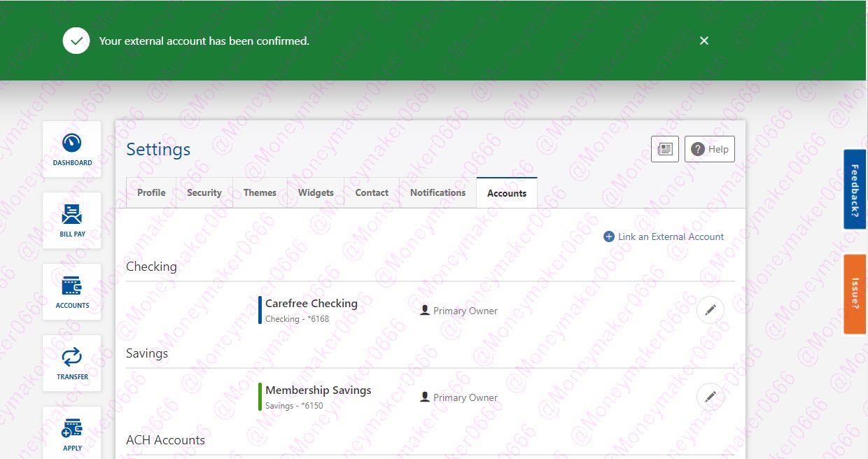Screen dimensions: 868x459
Task: Switch to the Notifications tab
Action: coord(437,192)
